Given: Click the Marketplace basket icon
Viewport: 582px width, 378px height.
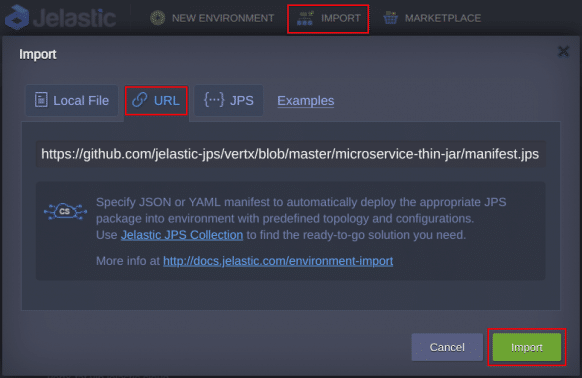Looking at the screenshot, I should (x=390, y=18).
